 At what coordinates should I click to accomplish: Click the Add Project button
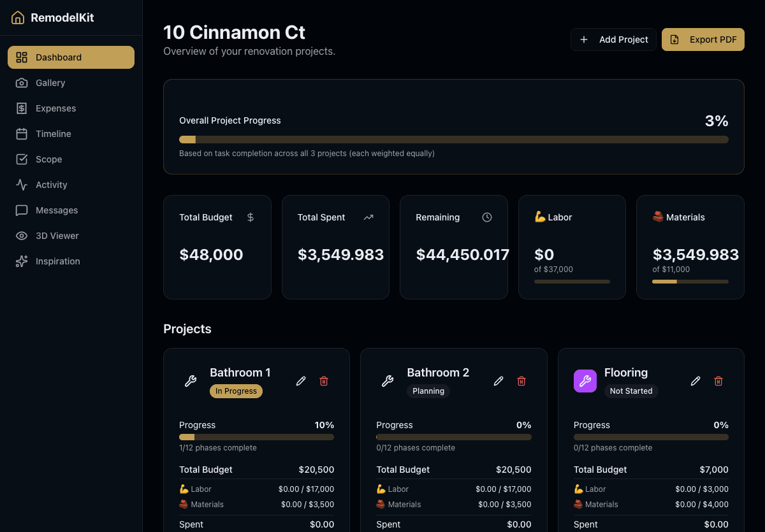pos(613,40)
